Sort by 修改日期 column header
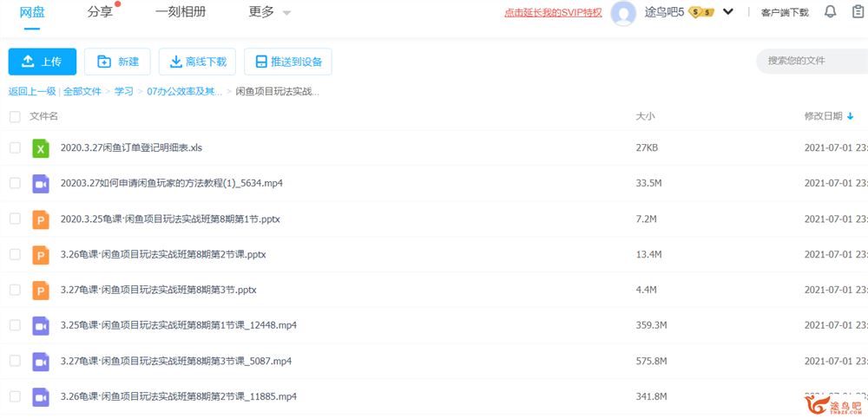 (x=823, y=116)
